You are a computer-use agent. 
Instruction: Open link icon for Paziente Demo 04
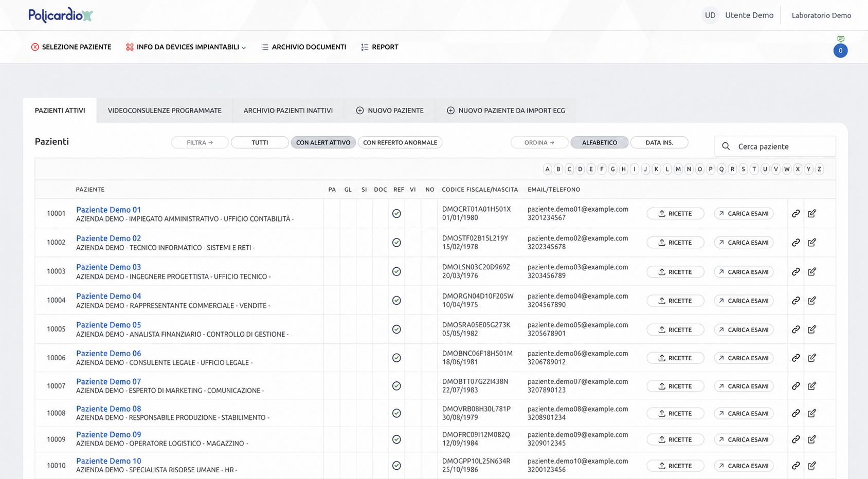coord(795,301)
